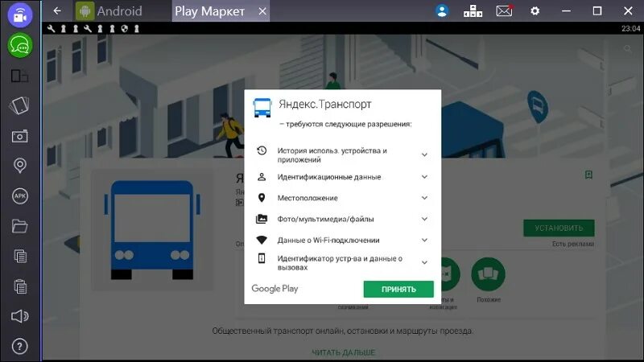Screen dimensions: 644x362
Task: Click the Google Play logo in dialog
Action: 275,289
